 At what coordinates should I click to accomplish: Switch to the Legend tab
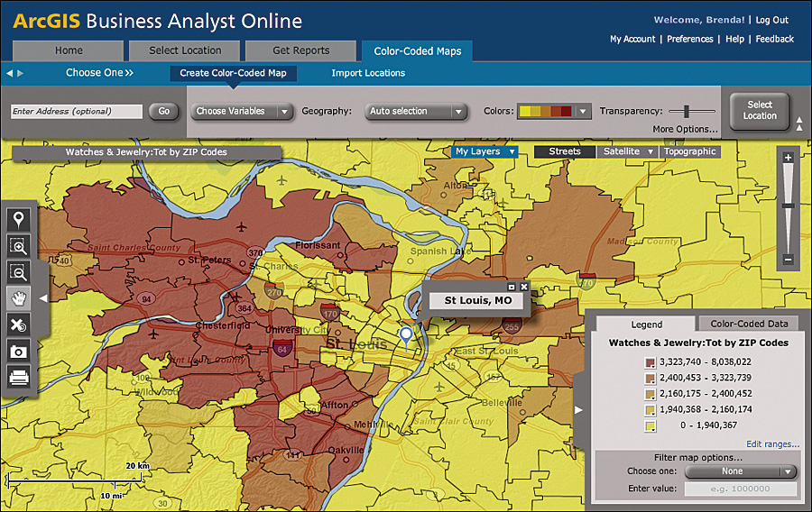pos(646,325)
